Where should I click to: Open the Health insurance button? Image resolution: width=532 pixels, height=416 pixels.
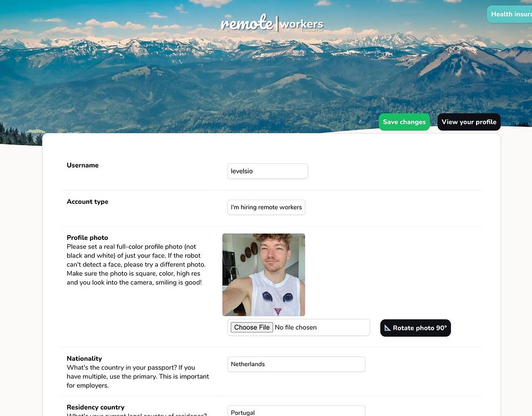point(510,14)
